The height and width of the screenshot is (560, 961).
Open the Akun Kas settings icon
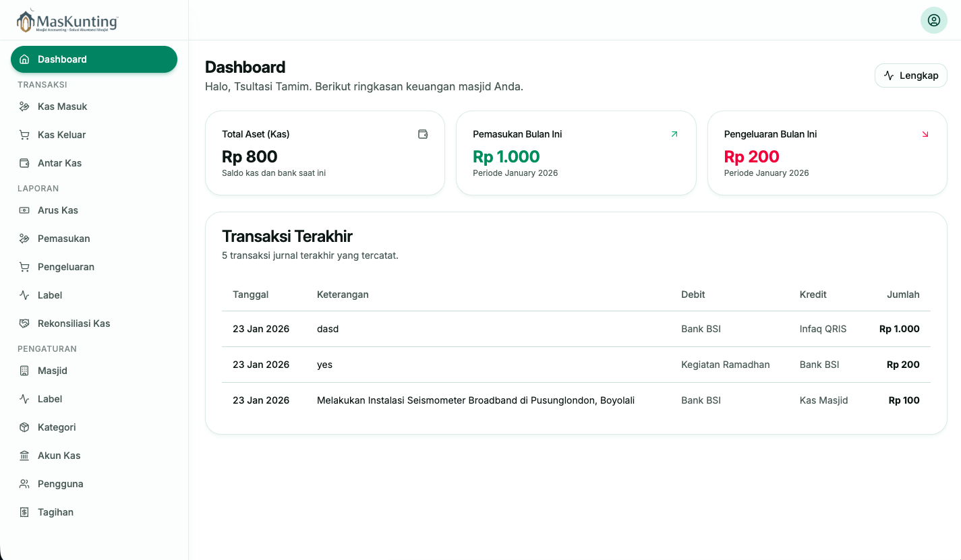pos(25,456)
